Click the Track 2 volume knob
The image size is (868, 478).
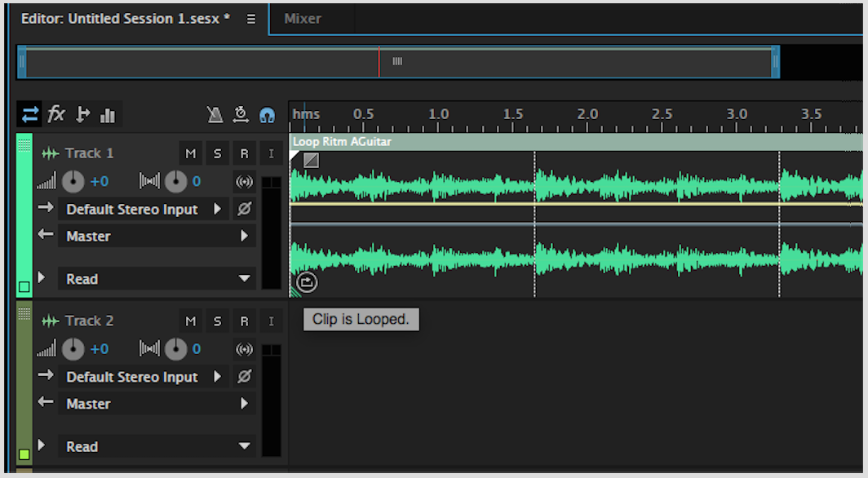point(73,349)
